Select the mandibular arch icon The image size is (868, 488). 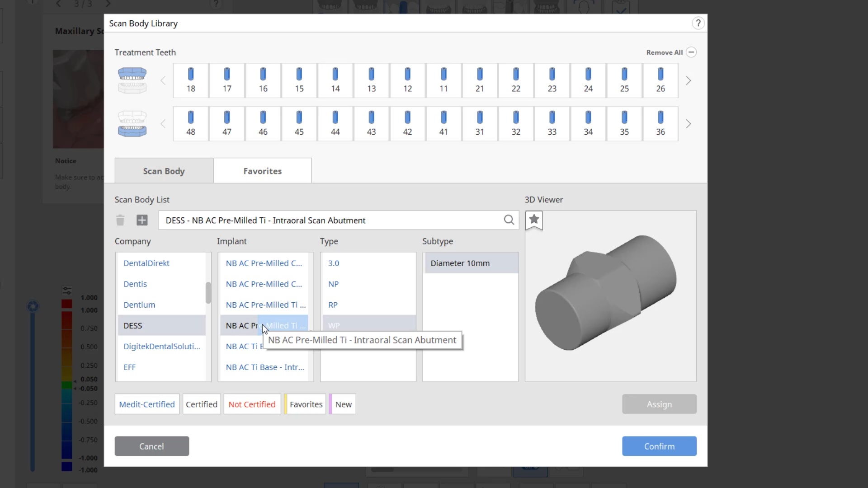pyautogui.click(x=132, y=123)
